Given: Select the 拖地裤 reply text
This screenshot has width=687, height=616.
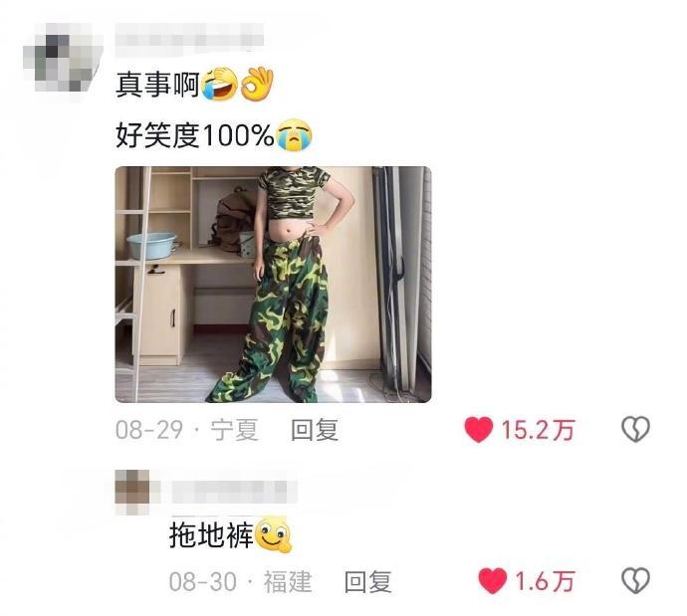Looking at the screenshot, I should click(x=212, y=535).
